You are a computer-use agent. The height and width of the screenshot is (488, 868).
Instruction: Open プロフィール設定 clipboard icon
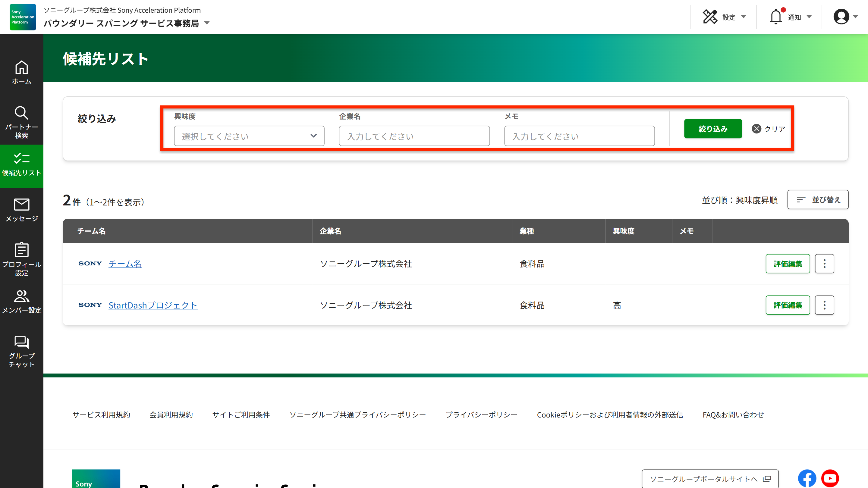[22, 259]
